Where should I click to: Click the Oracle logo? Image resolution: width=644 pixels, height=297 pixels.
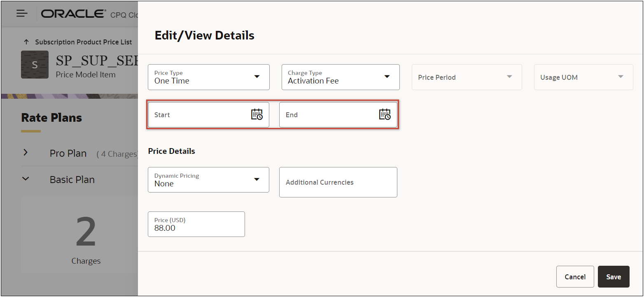[x=73, y=14]
